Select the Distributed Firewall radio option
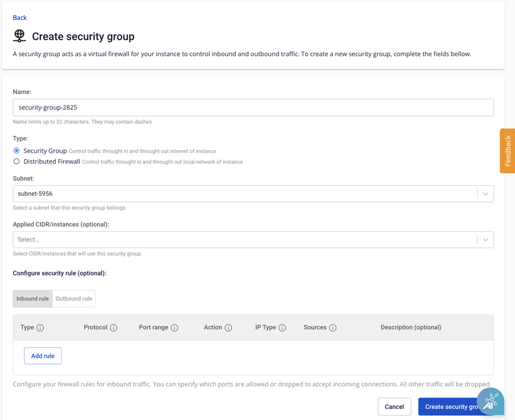 (x=16, y=162)
